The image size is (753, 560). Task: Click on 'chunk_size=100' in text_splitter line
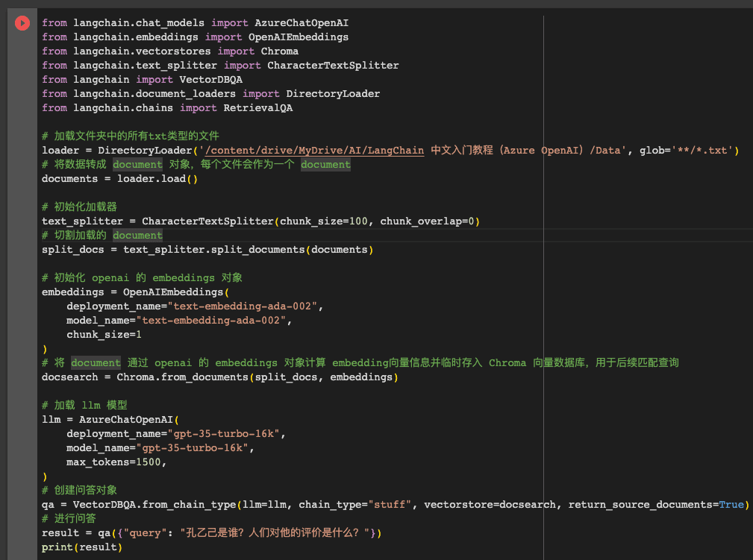324,221
